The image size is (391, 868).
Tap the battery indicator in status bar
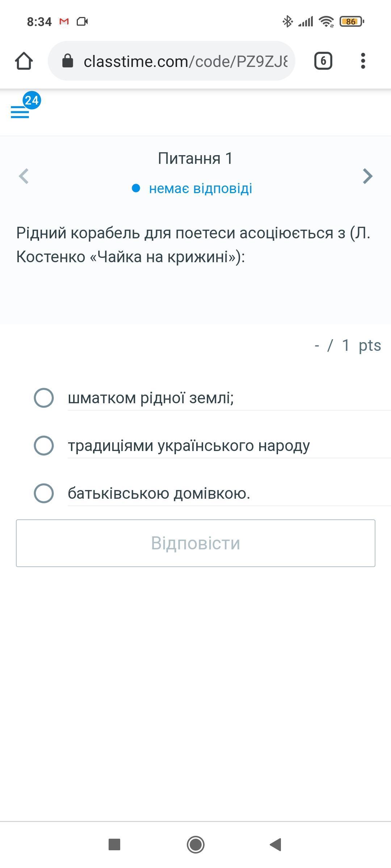[351, 22]
